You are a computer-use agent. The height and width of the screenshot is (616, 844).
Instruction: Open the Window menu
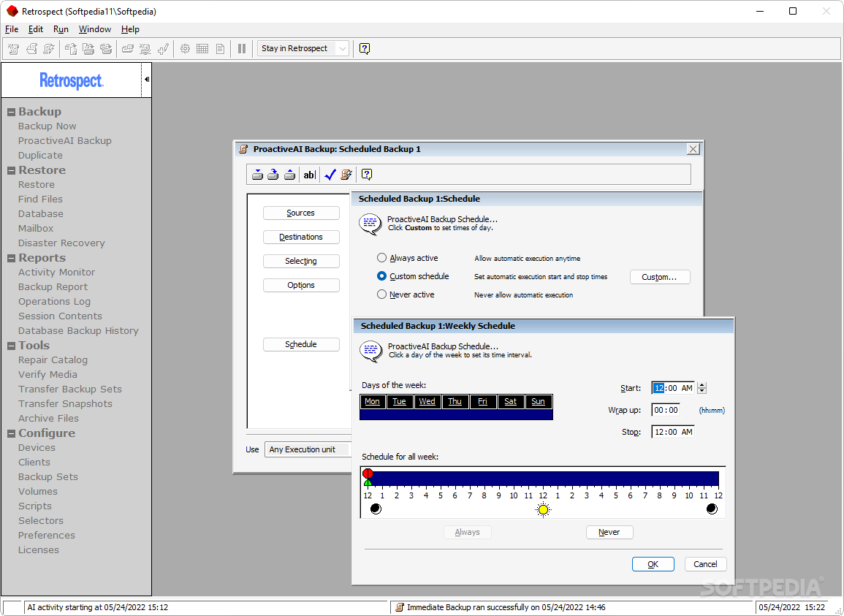click(95, 29)
